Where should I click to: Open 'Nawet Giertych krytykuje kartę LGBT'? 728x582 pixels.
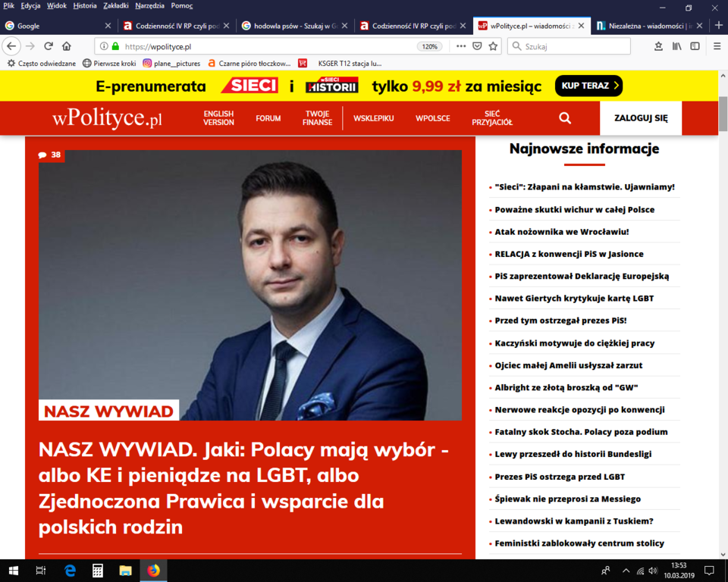coord(574,299)
